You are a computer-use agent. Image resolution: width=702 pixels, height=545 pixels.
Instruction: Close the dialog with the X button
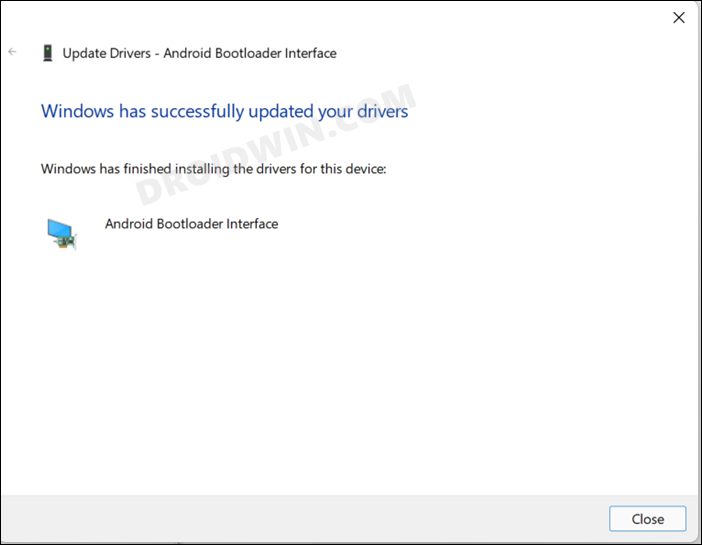pos(679,17)
